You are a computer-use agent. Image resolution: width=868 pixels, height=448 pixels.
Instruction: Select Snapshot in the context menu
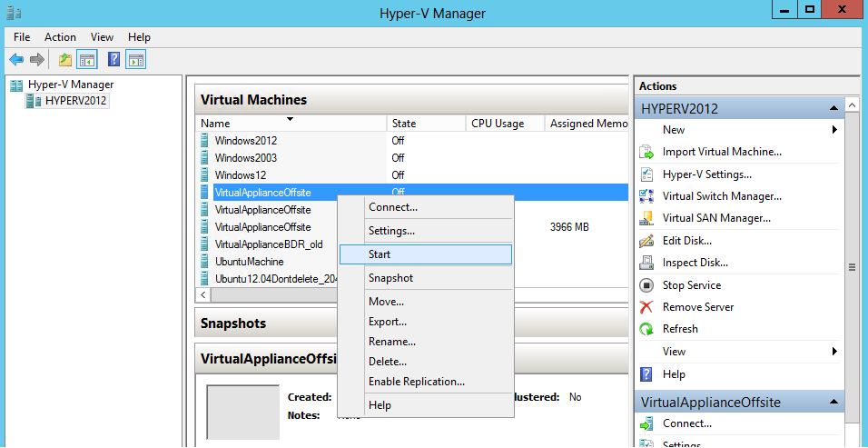click(425, 278)
